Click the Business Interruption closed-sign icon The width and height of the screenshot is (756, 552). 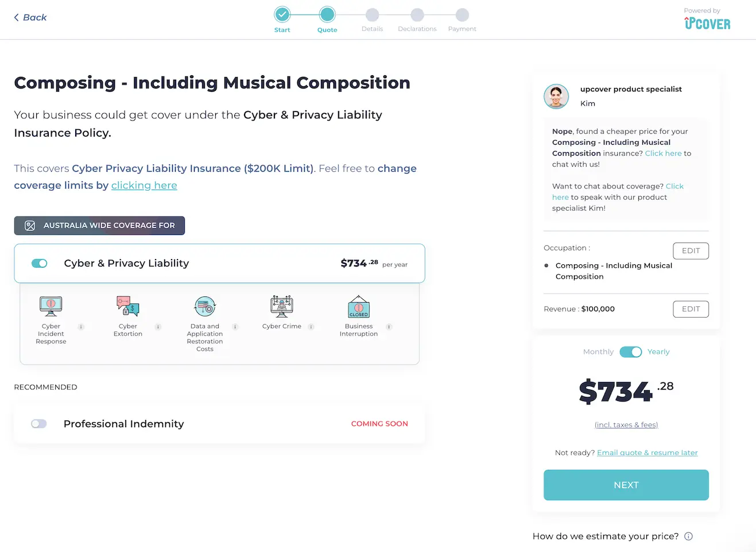359,307
